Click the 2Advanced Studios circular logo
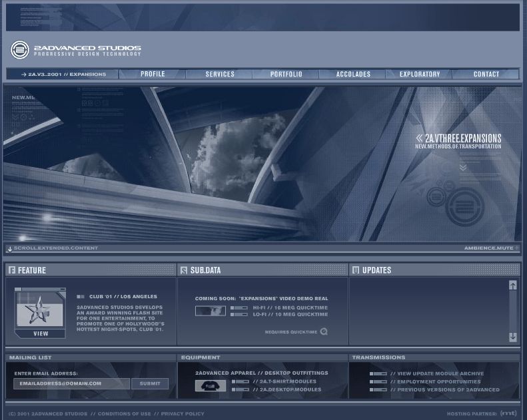 20,50
